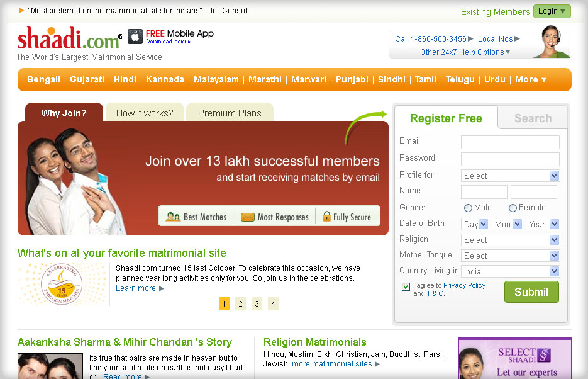Click the Login button
588x379 pixels.
(x=552, y=11)
